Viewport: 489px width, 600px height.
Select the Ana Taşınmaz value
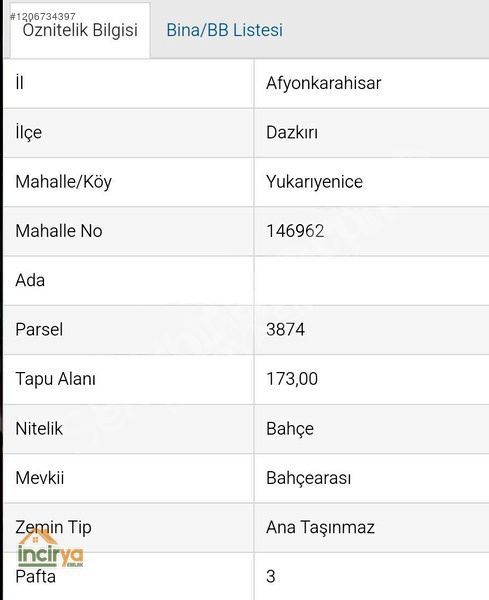pos(320,527)
